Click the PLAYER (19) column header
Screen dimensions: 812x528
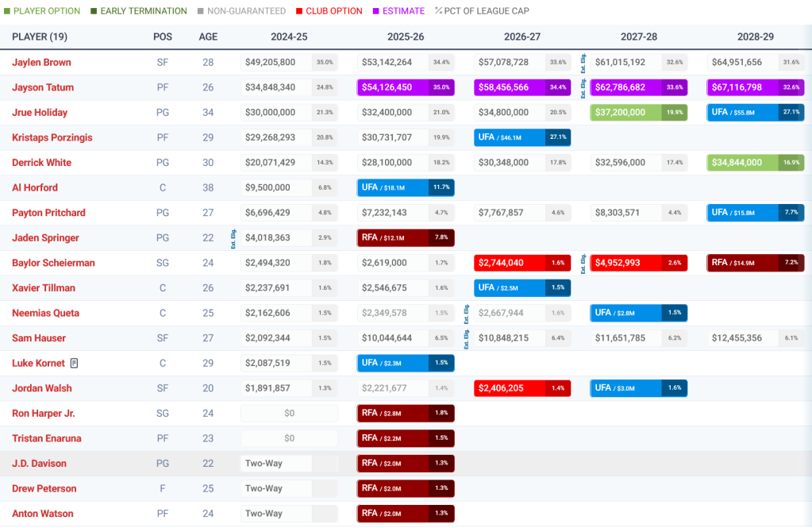40,37
